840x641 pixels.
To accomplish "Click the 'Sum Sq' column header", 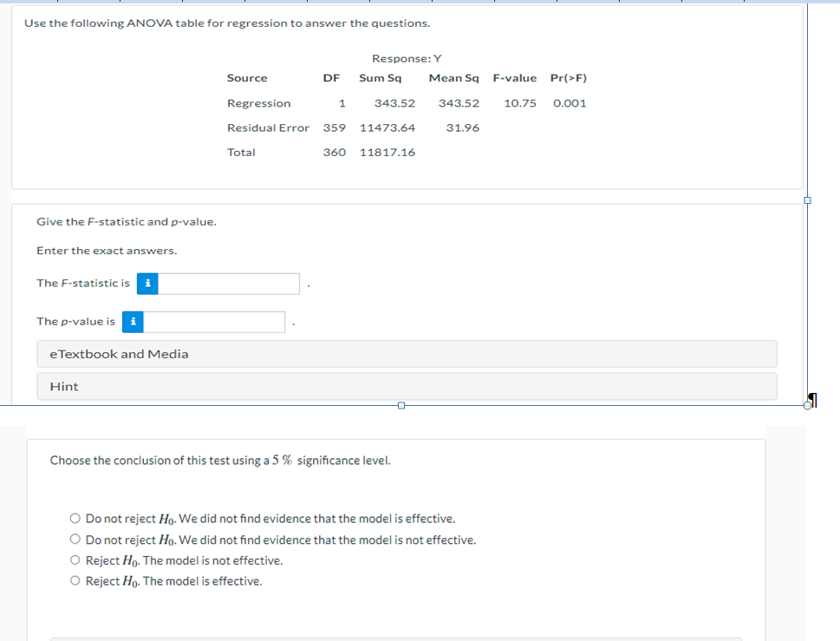I will (x=380, y=78).
